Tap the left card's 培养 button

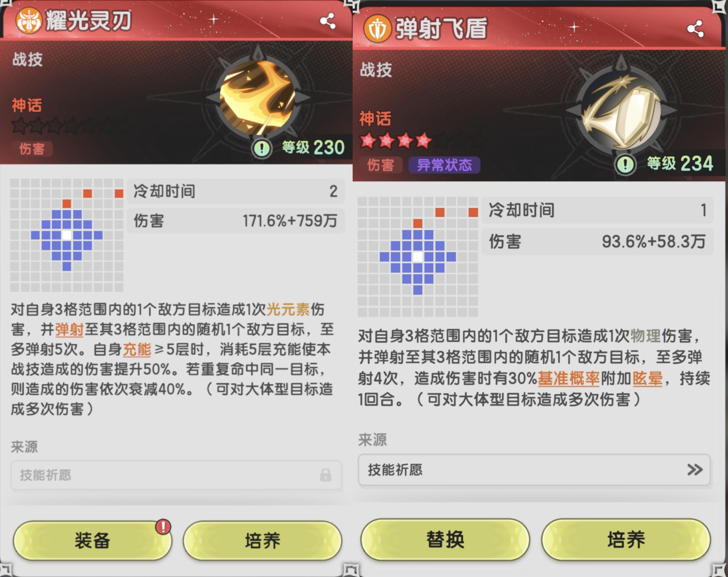tap(262, 540)
